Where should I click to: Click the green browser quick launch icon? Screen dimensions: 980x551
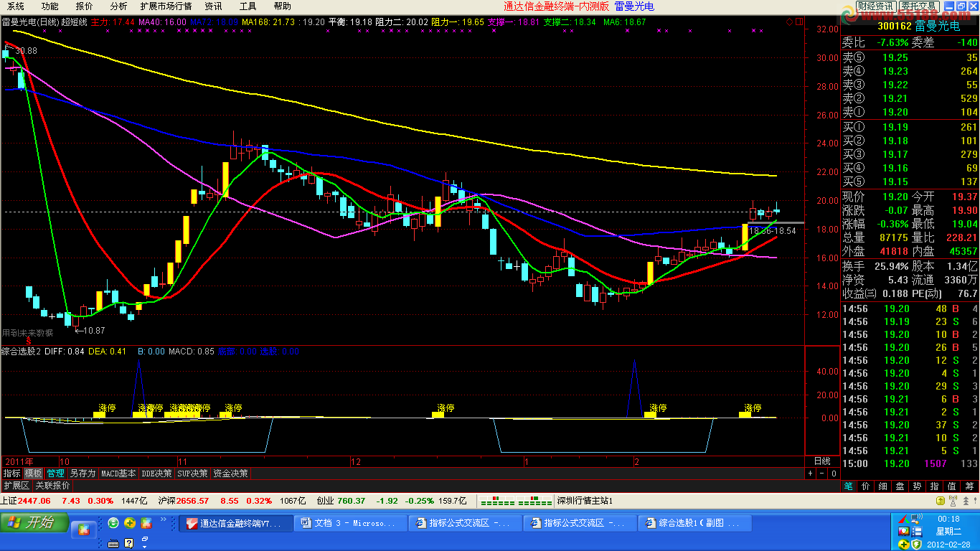(x=113, y=523)
